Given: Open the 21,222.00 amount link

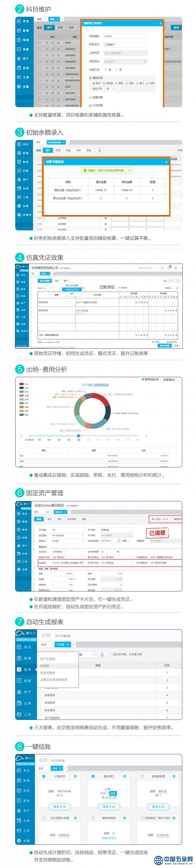Looking at the screenshot, I should (162, 835).
